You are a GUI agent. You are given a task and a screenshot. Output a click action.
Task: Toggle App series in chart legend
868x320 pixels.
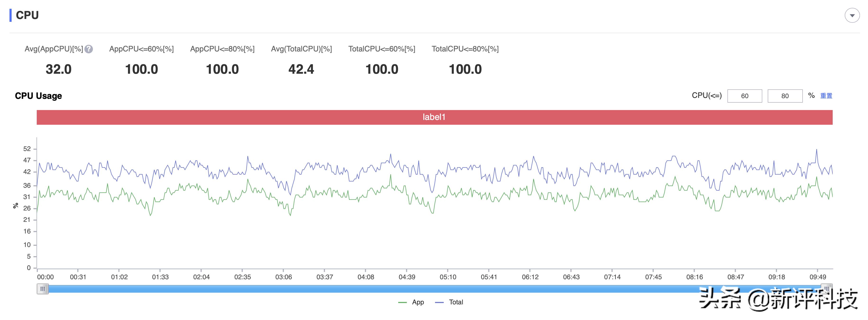tap(417, 302)
